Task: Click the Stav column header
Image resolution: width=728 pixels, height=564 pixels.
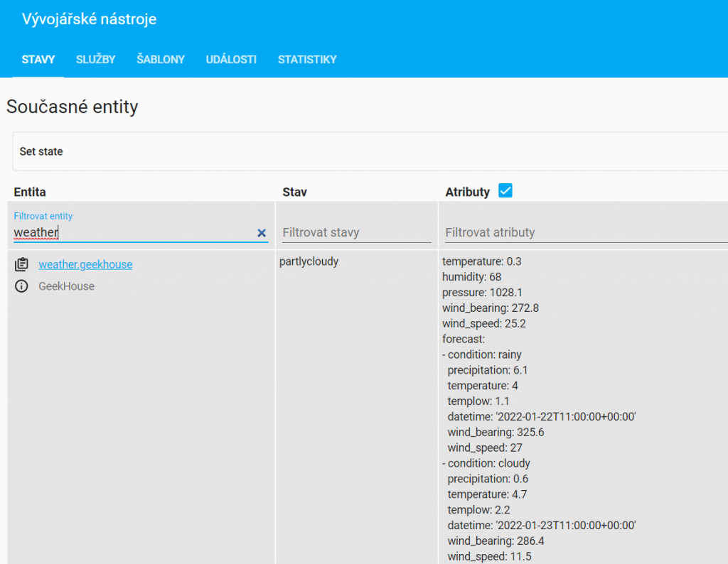Action: point(294,192)
